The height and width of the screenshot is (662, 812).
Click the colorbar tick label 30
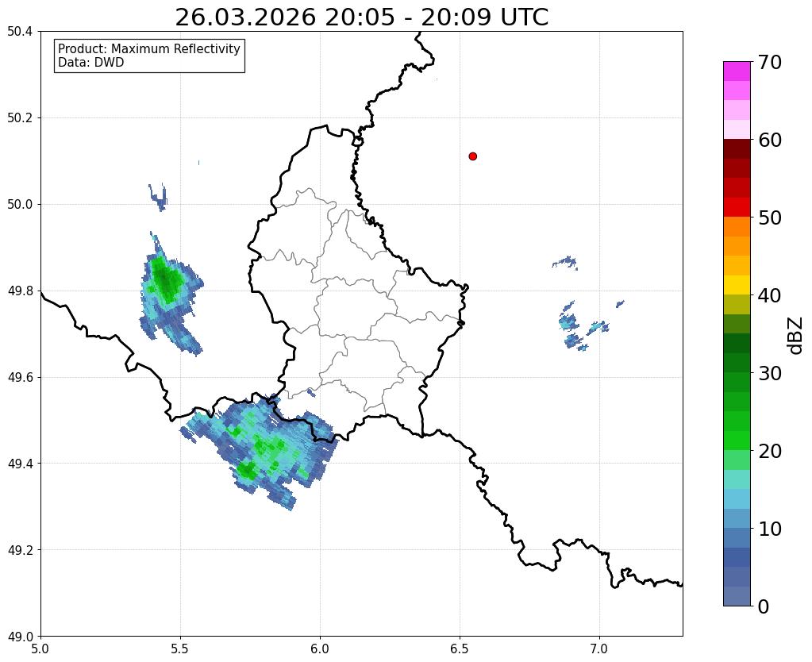click(x=770, y=373)
